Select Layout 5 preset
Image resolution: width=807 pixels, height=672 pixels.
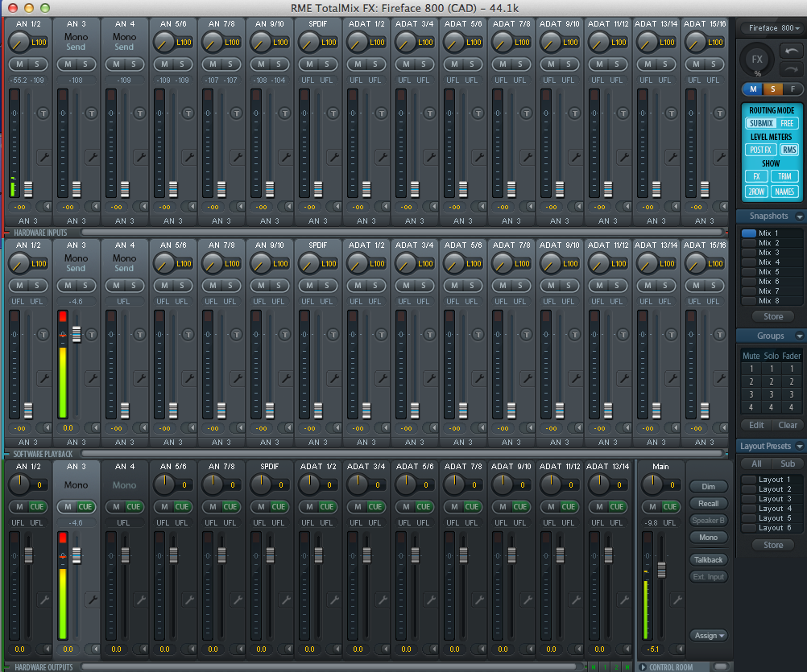(771, 517)
